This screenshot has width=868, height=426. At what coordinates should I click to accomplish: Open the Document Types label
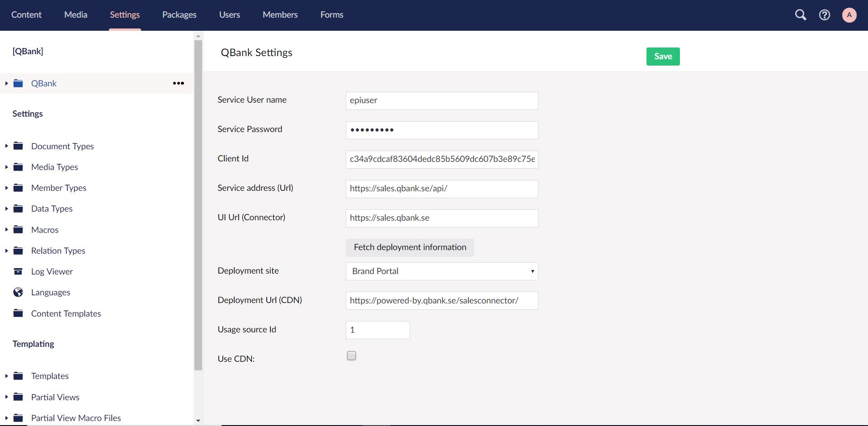tap(62, 146)
